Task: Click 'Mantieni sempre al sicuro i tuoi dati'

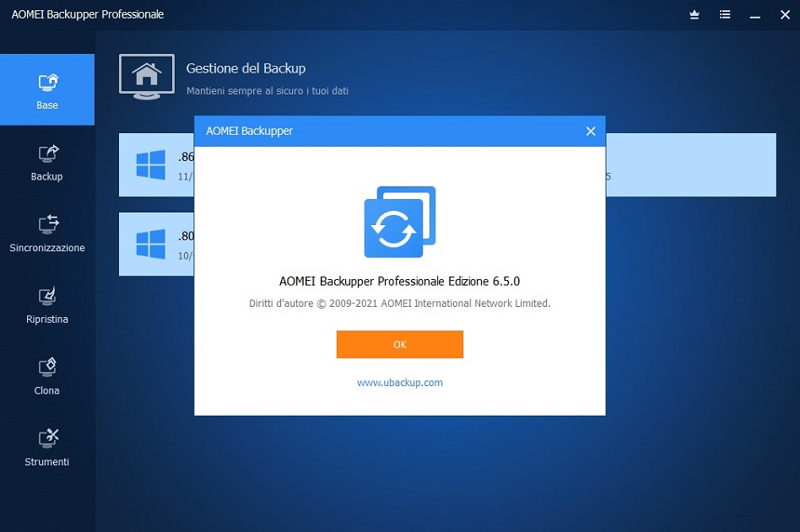Action: click(268, 91)
